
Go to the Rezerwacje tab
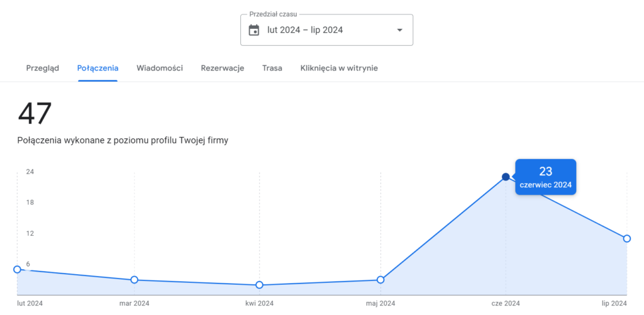click(x=223, y=69)
